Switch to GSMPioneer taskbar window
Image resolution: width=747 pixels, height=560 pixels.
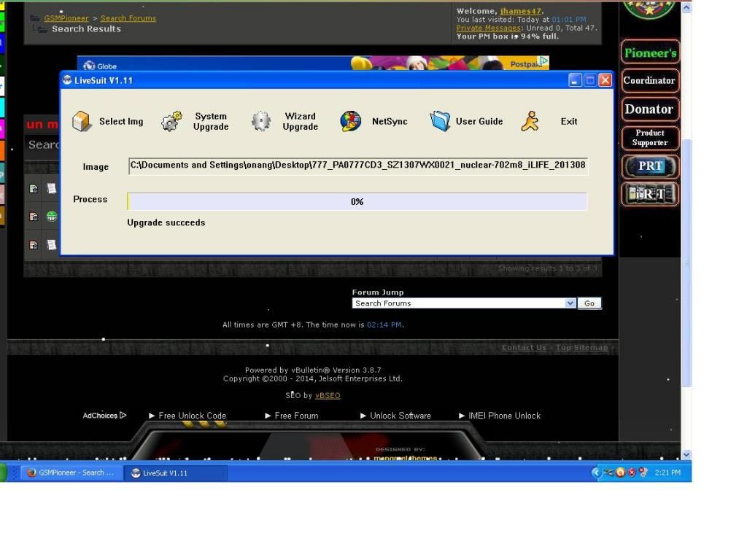click(x=71, y=472)
